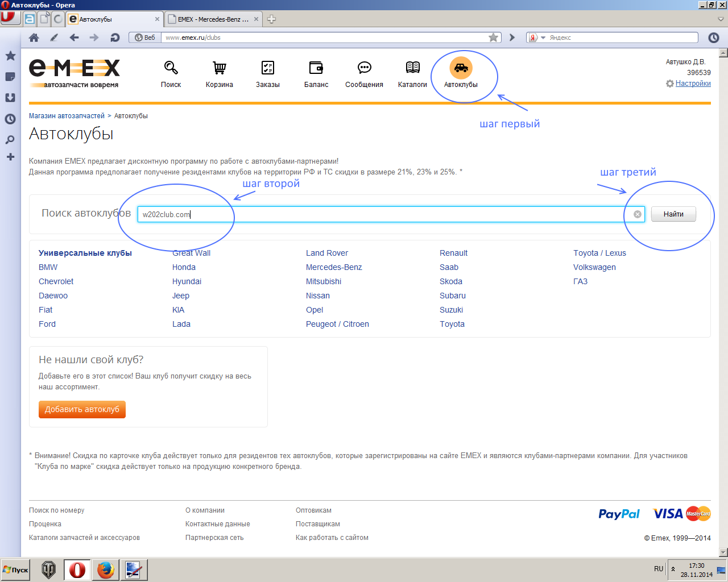
Task: Expand the system tray hidden icons arrow
Action: [x=673, y=569]
